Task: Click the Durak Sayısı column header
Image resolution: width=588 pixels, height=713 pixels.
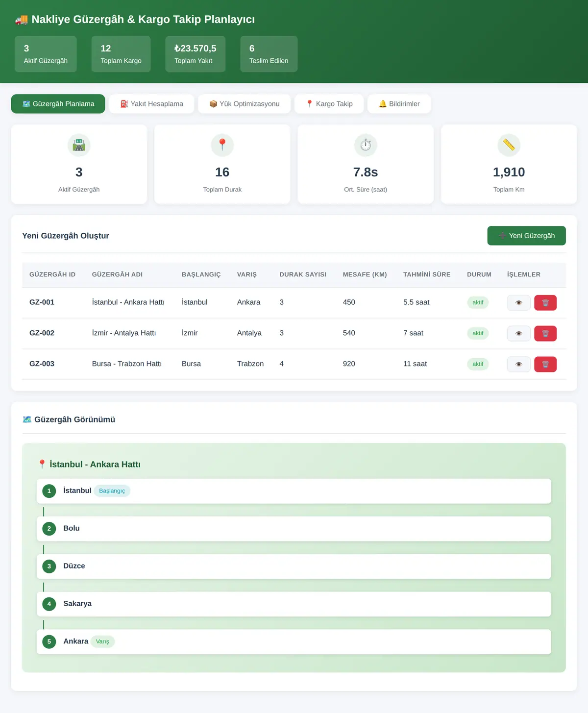Action: [x=303, y=274]
